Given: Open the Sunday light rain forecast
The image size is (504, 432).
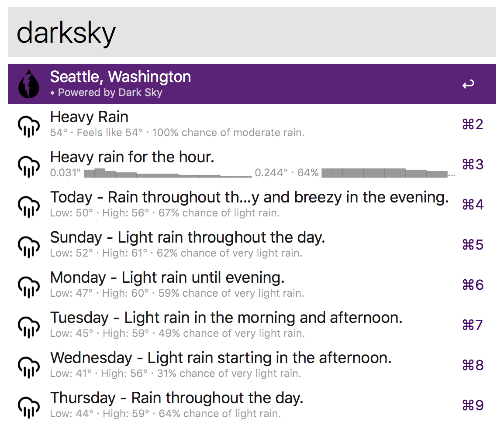Looking at the screenshot, I should 252,244.
